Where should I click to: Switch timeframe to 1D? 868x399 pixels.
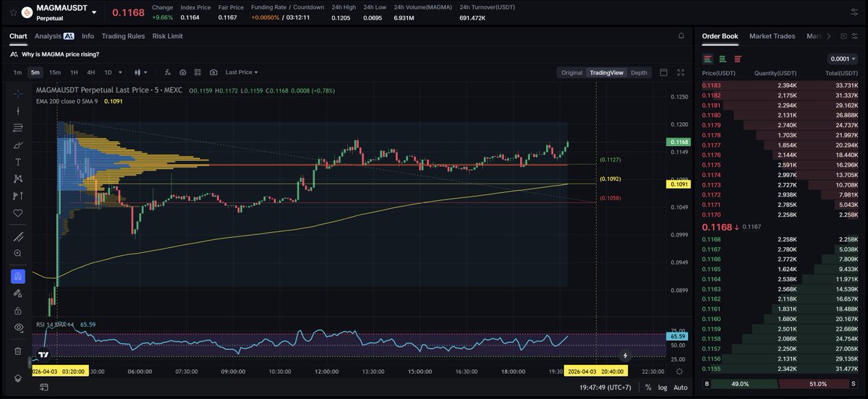point(108,72)
